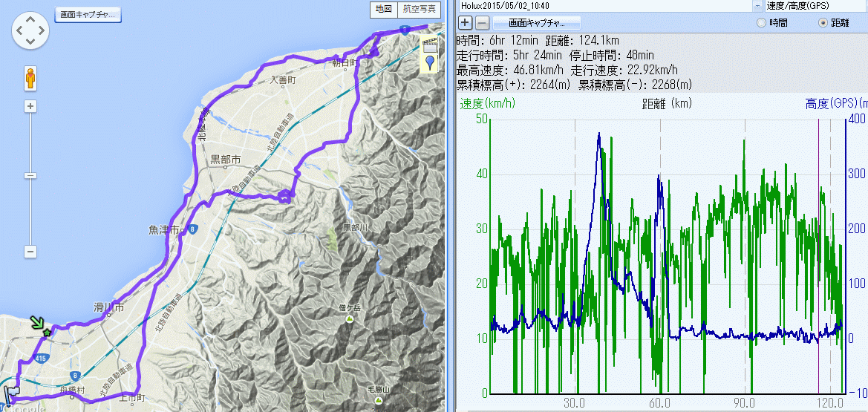Viewport: 868px width, 412px height.
Task: Click the start flag marker on the map
Action: (12, 393)
